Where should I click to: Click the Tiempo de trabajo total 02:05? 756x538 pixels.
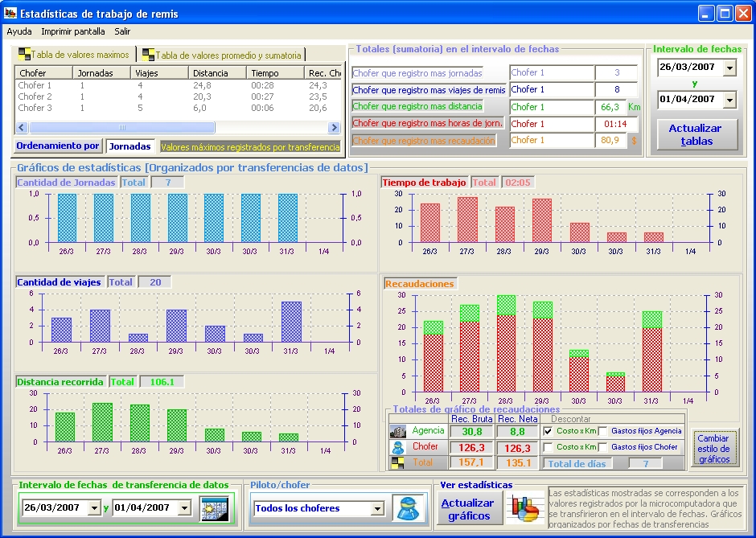pyautogui.click(x=518, y=183)
